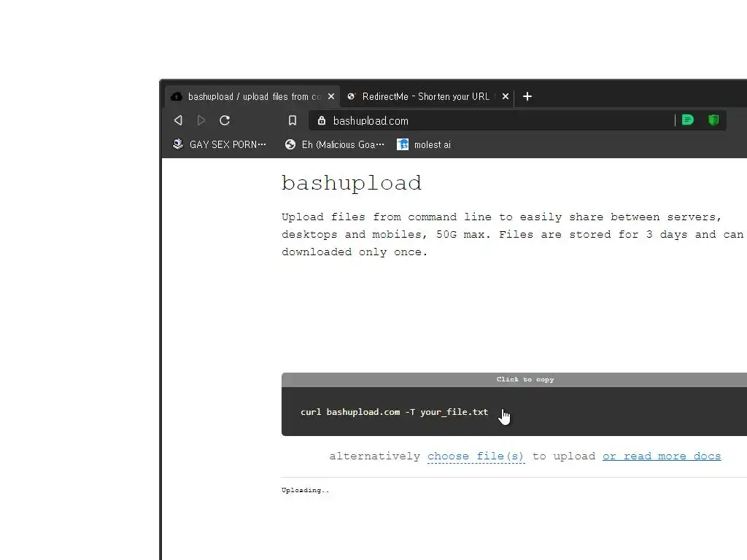Click the RedirectMe tab favicon
This screenshot has width=747, height=560.
click(x=351, y=97)
